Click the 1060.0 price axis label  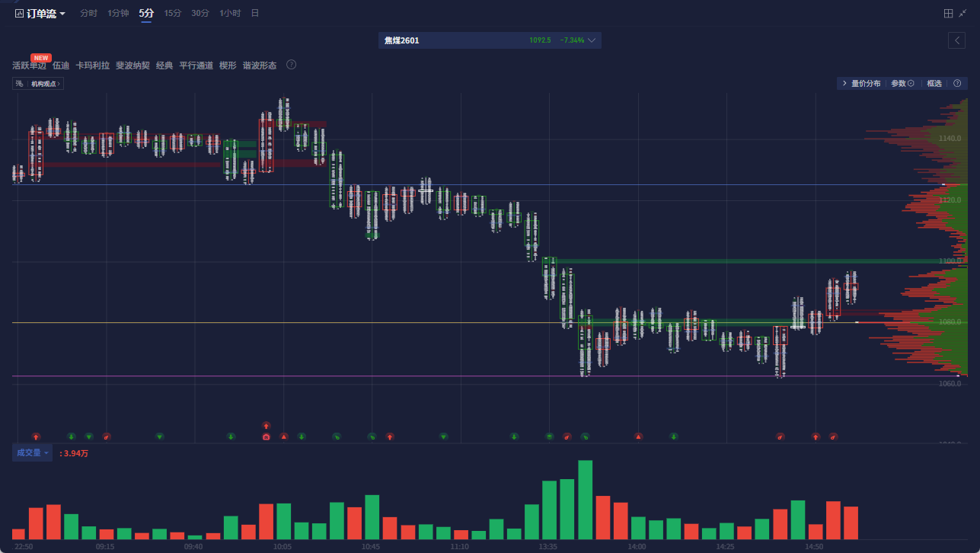click(x=950, y=384)
